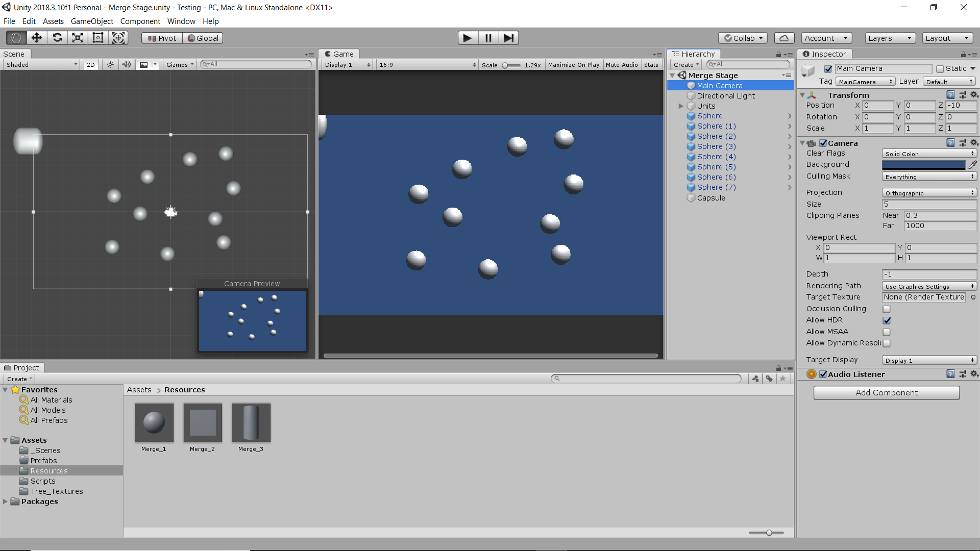980x551 pixels.
Task: Open the Layers dropdown
Action: 890,38
